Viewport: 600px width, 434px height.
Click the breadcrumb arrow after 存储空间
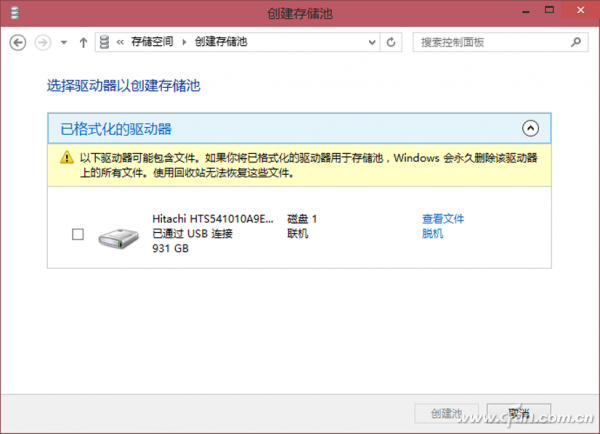tap(184, 42)
